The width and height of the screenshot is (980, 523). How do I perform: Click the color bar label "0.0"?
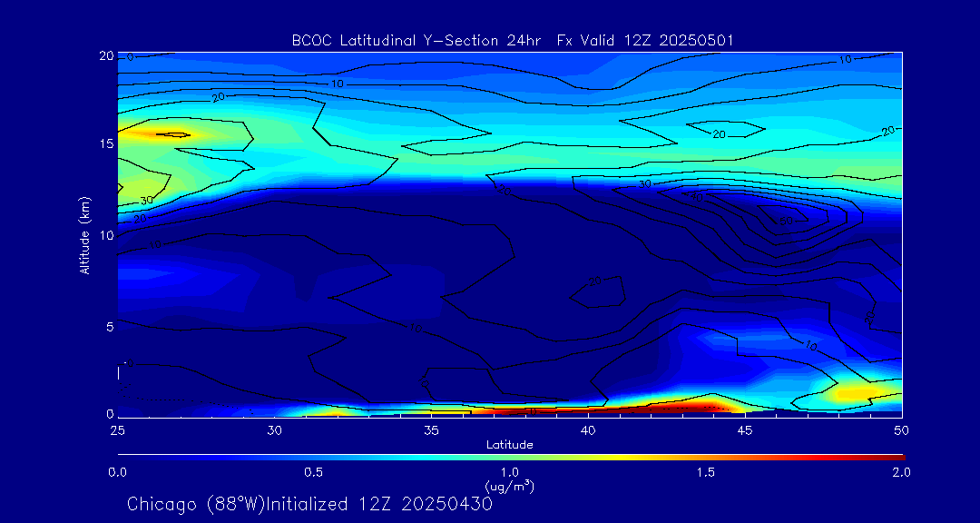point(117,472)
